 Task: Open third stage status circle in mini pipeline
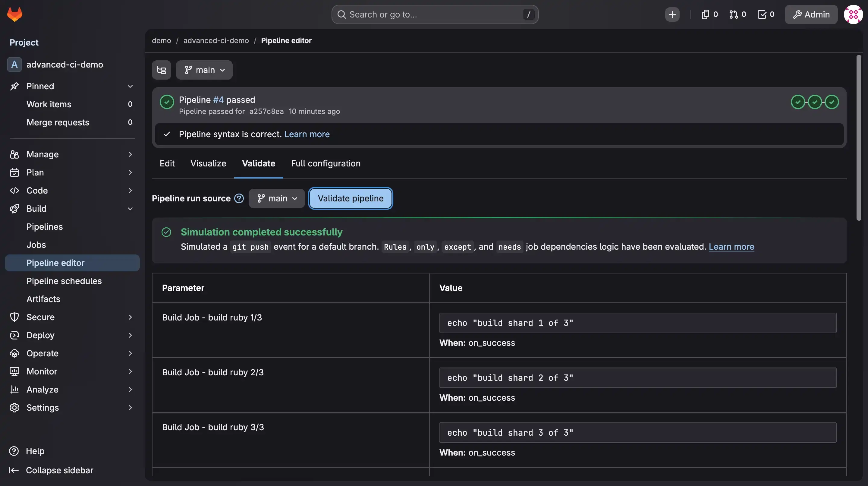[832, 102]
